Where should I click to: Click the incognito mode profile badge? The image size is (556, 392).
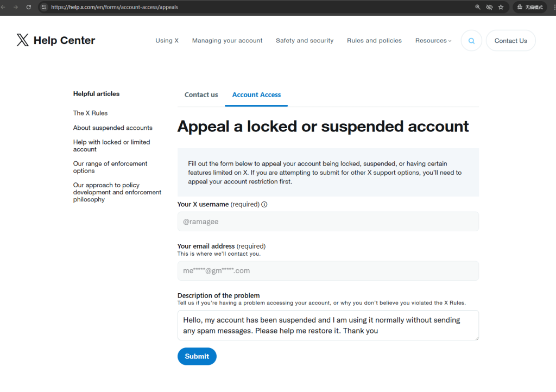tap(530, 7)
